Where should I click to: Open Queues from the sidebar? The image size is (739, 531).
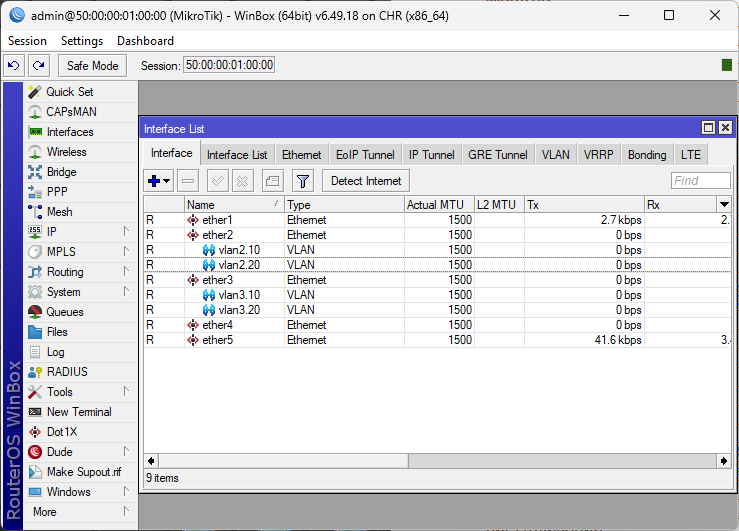[x=65, y=312]
